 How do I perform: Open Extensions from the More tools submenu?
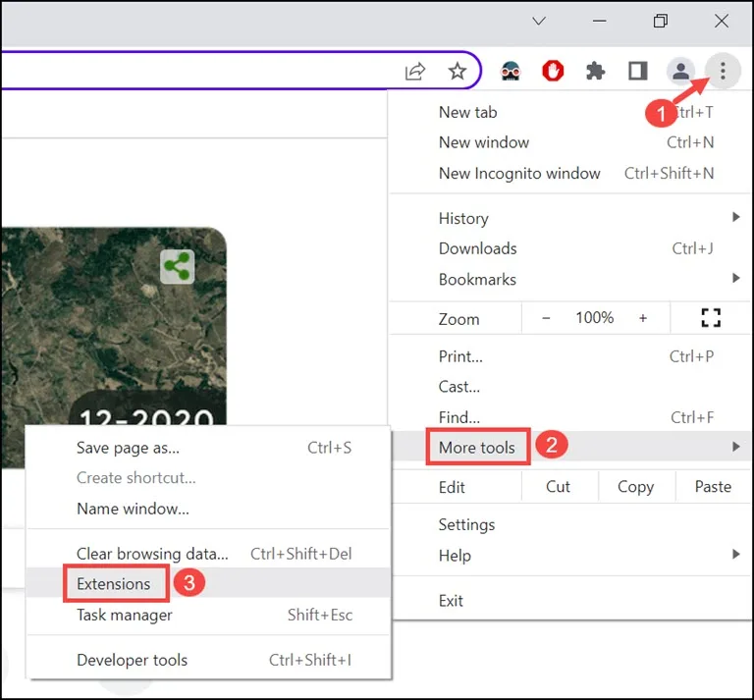point(208,583)
